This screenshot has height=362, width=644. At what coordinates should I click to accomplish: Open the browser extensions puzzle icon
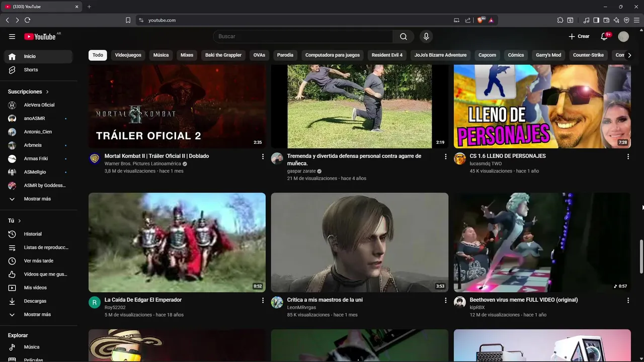(x=560, y=20)
